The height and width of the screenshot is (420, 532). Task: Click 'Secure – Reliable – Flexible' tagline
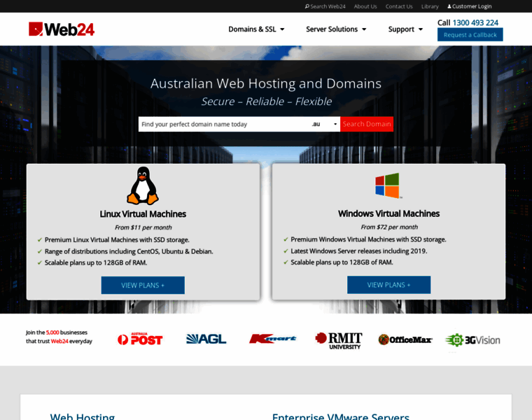coord(266,101)
